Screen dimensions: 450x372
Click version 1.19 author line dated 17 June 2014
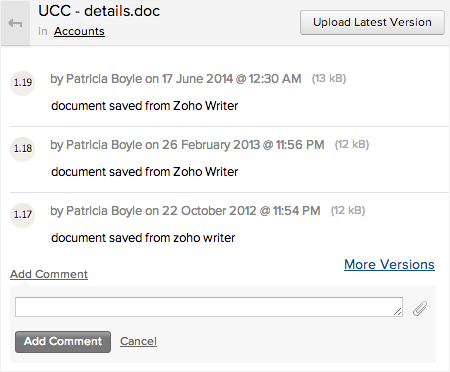(176, 79)
